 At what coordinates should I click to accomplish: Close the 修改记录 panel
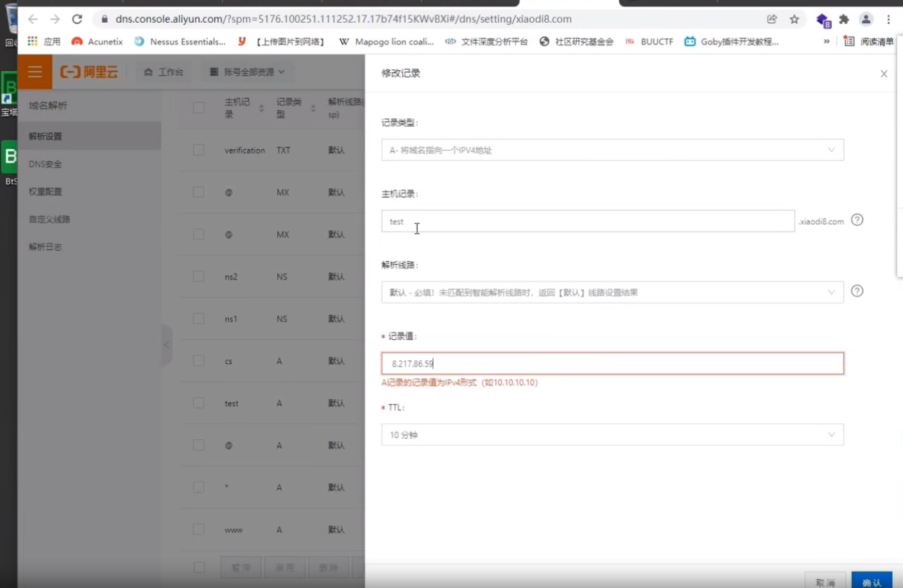point(884,74)
